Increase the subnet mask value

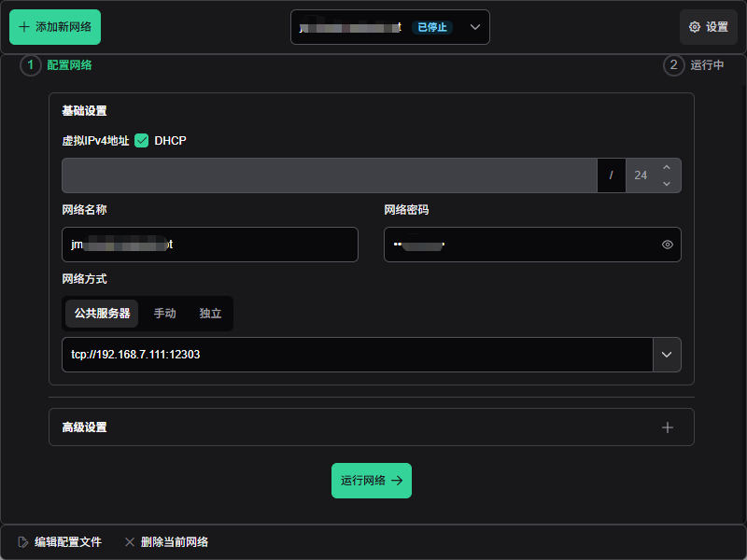pyautogui.click(x=666, y=168)
